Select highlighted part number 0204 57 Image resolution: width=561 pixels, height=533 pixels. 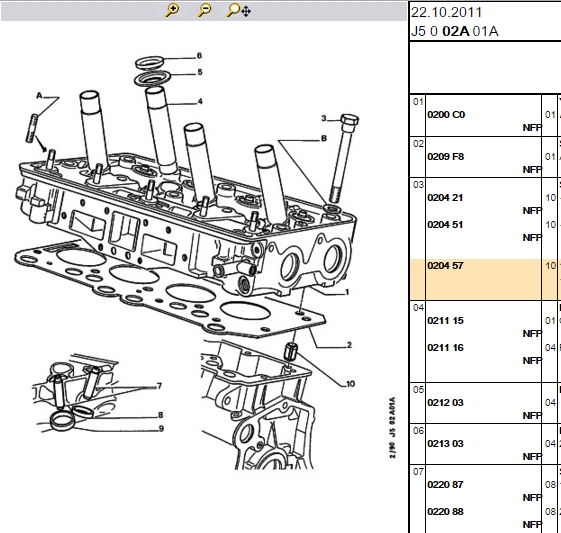[x=445, y=265]
